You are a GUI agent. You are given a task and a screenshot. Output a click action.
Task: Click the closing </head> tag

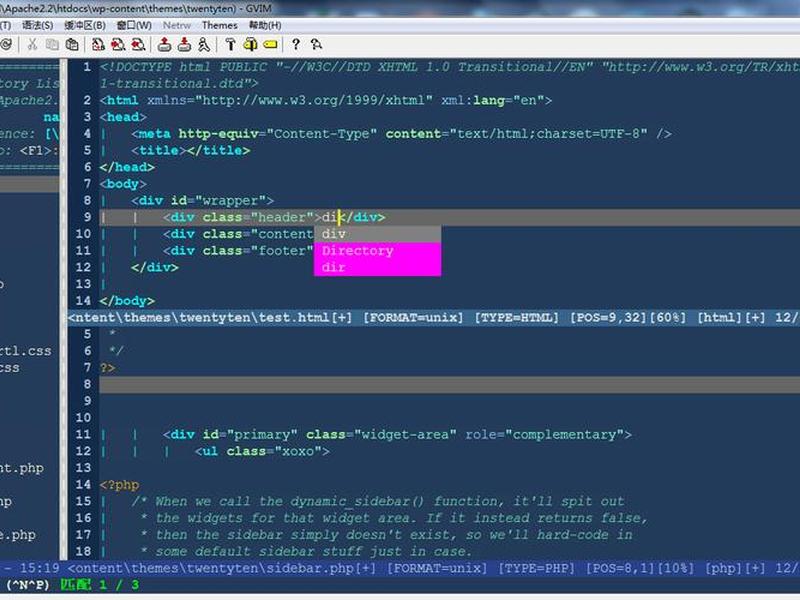point(127,167)
